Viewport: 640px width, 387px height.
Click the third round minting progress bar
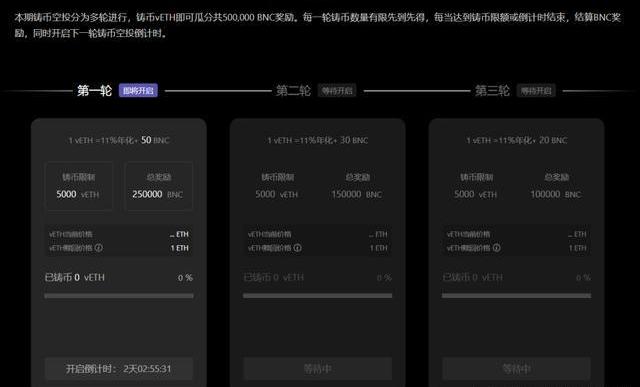pos(516,296)
